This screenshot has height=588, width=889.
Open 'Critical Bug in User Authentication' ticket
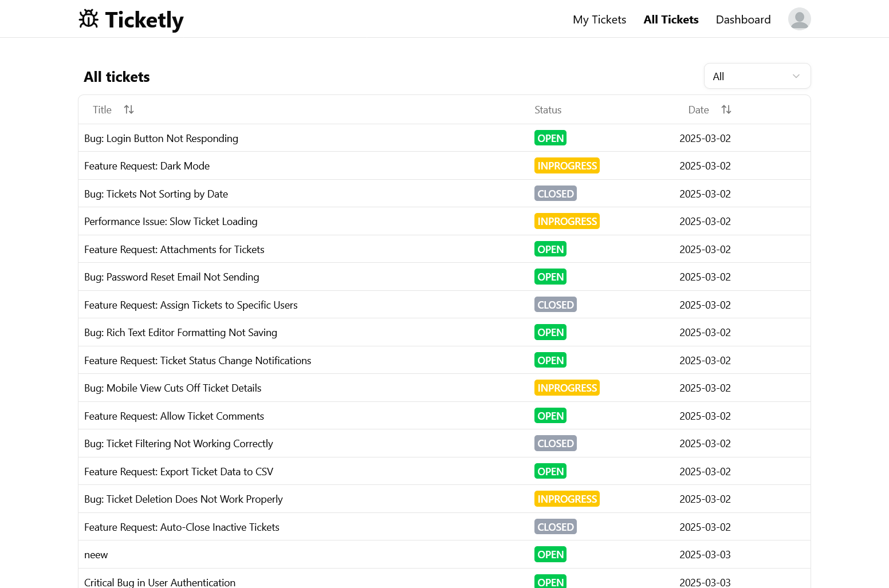click(160, 582)
